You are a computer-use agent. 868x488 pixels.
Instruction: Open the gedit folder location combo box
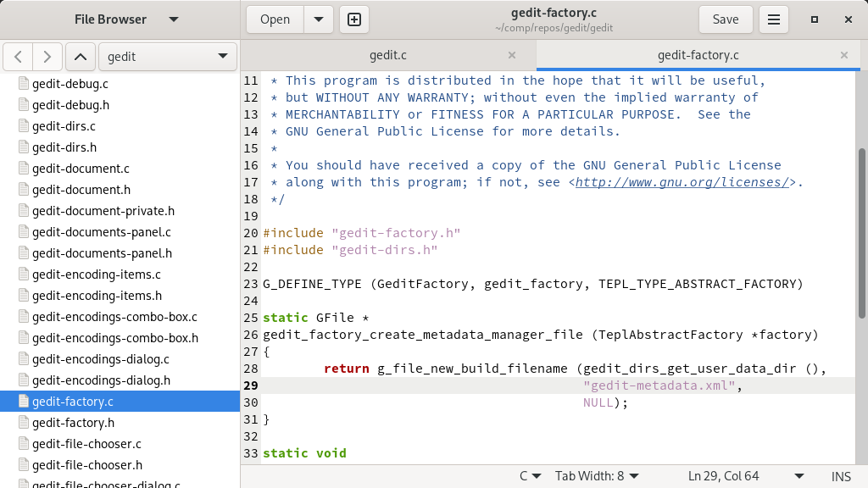168,57
